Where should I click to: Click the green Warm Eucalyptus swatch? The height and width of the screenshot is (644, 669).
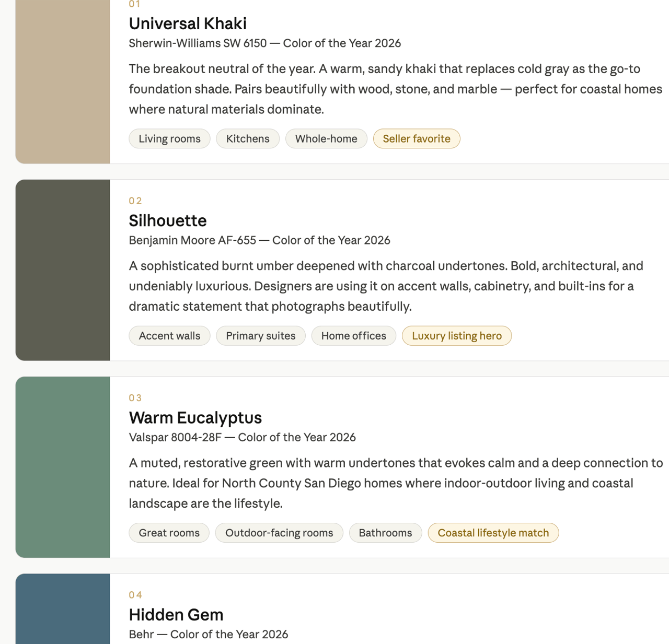(x=63, y=467)
